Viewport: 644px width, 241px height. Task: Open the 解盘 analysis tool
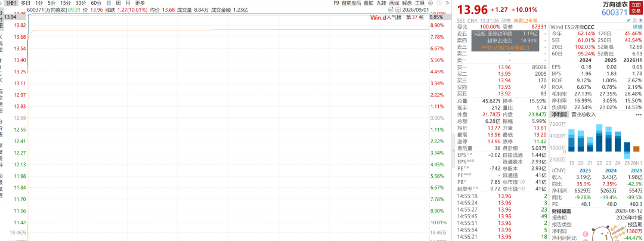pyautogui.click(x=407, y=3)
